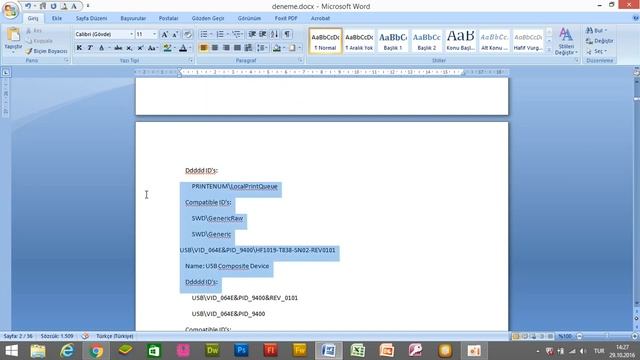Screen dimensions: 640x360
Task: Click the increase indent icon
Action: point(262,34)
